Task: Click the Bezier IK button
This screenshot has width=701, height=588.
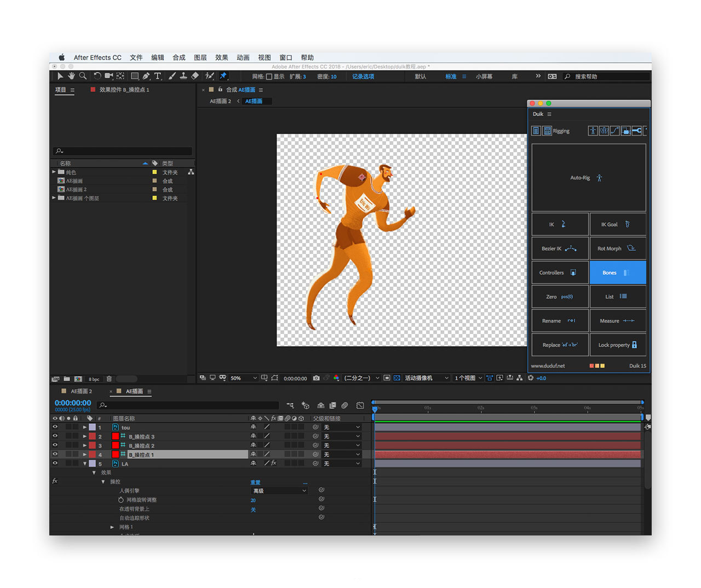Action: pyautogui.click(x=560, y=249)
